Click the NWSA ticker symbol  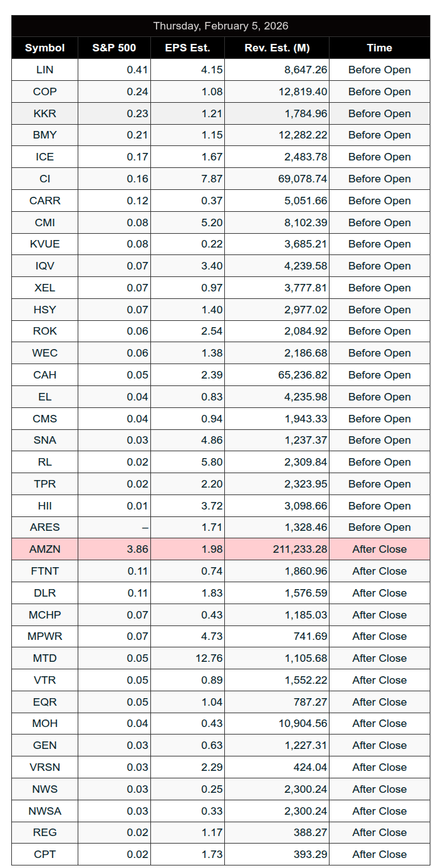click(x=44, y=811)
